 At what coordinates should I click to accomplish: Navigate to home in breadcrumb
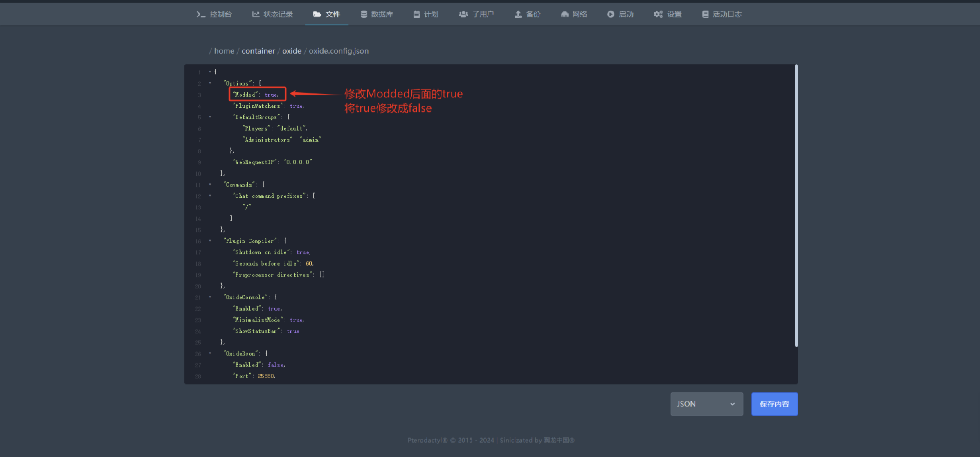(224, 51)
